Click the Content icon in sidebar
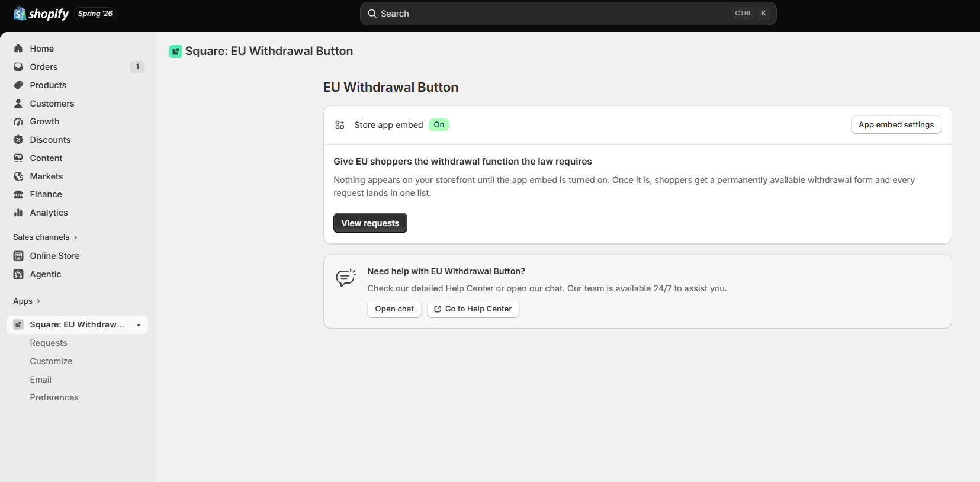The image size is (980, 482). pyautogui.click(x=18, y=158)
